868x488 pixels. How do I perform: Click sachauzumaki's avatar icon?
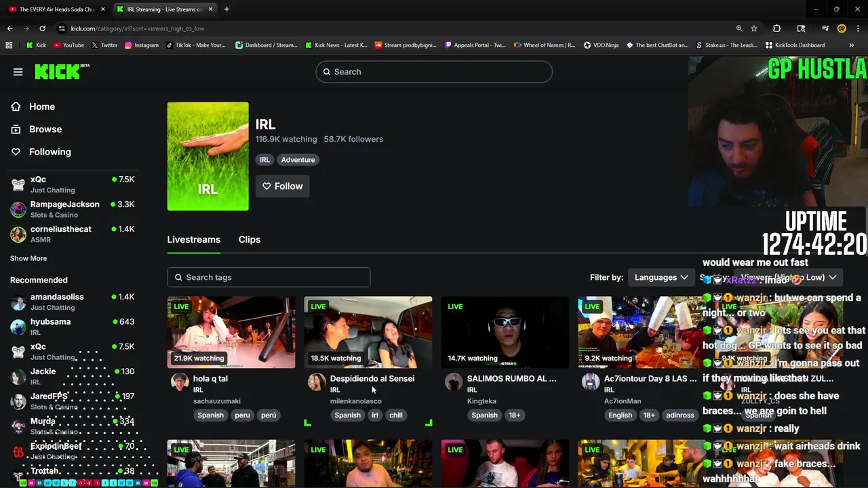tap(180, 382)
